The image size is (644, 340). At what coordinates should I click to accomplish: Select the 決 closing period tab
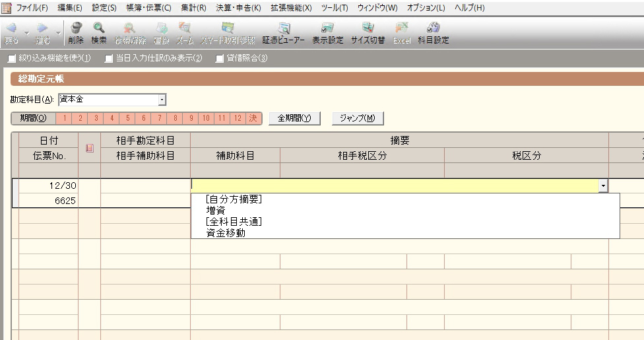[253, 118]
